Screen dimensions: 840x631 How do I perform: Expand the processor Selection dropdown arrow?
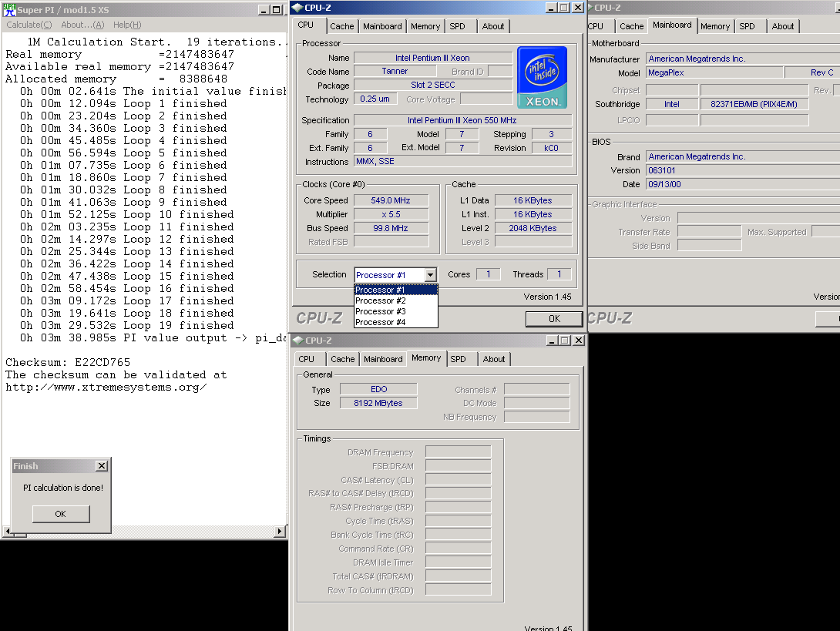430,275
